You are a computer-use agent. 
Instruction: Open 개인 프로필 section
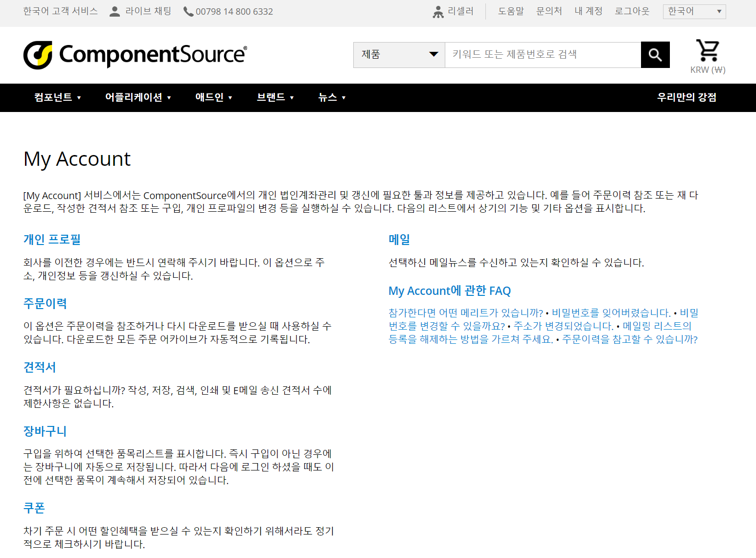point(52,240)
